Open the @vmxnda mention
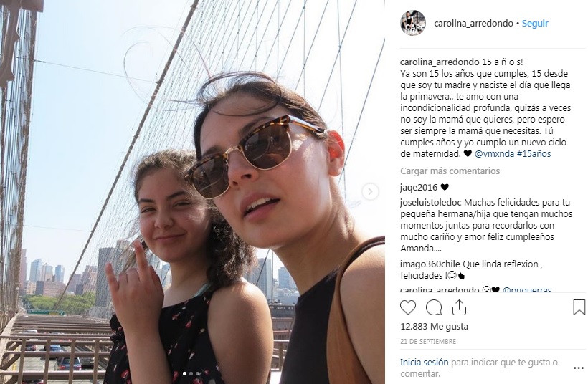 pyautogui.click(x=494, y=153)
